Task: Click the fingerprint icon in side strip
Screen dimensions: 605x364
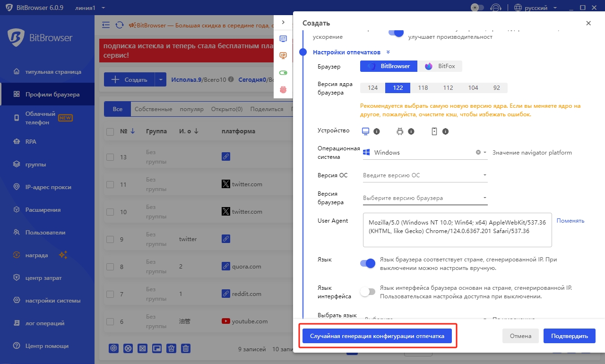Action: 283,89
